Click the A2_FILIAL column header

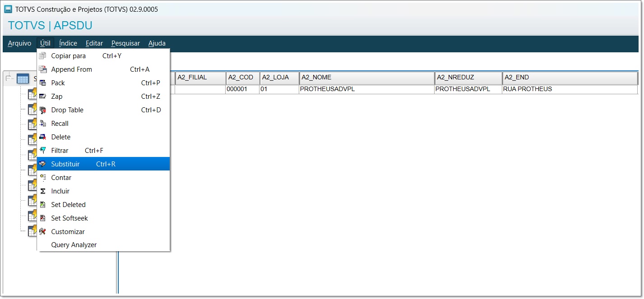[200, 78]
